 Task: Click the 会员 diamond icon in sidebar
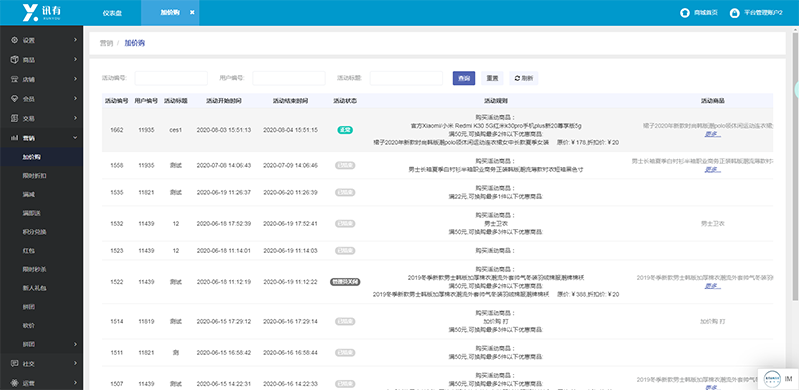click(x=14, y=98)
